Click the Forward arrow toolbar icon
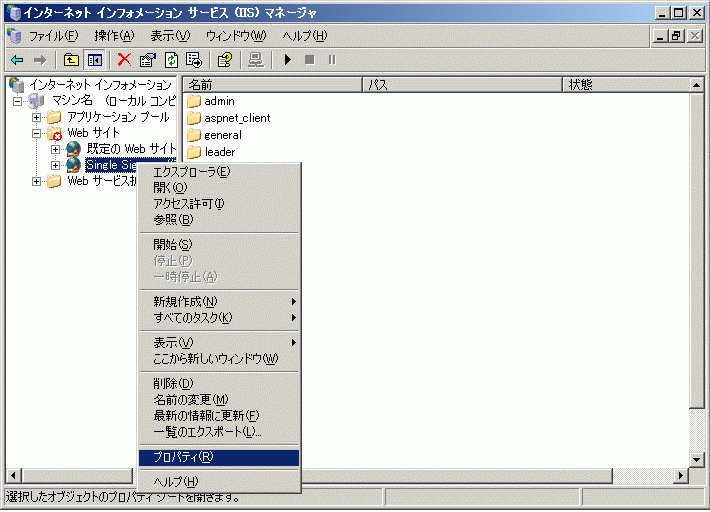710x512 pixels. pos(40,60)
